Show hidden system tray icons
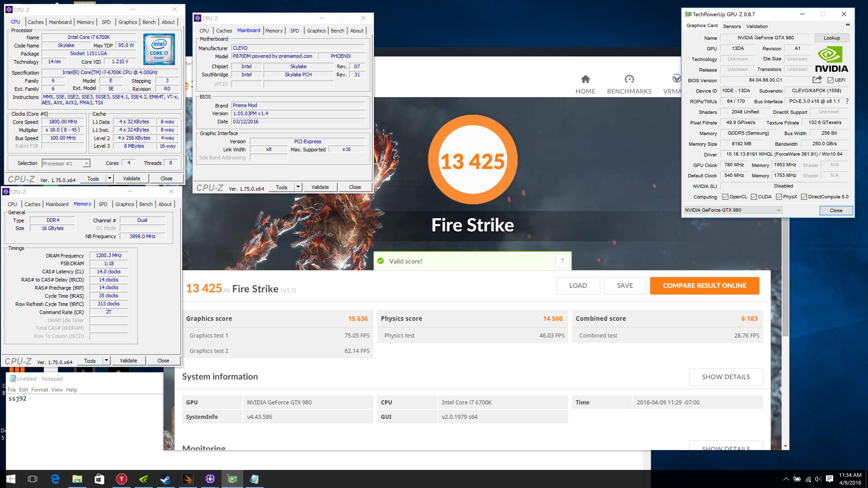The image size is (868, 488). coord(786,479)
